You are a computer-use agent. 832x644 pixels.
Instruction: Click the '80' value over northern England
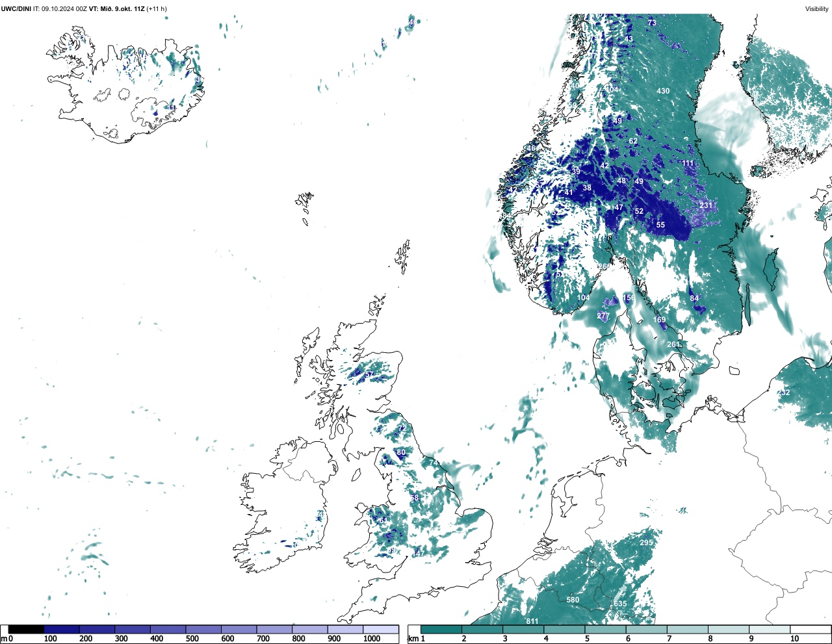[401, 452]
